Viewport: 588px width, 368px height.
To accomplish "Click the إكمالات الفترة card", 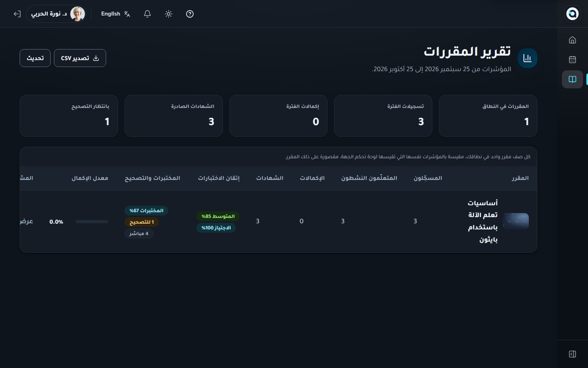I will point(278,116).
